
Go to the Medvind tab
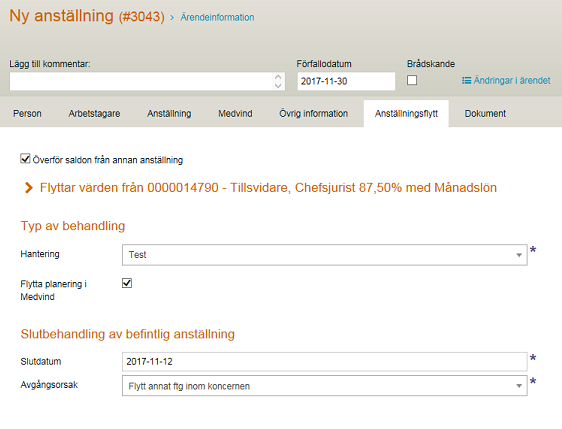click(x=235, y=114)
